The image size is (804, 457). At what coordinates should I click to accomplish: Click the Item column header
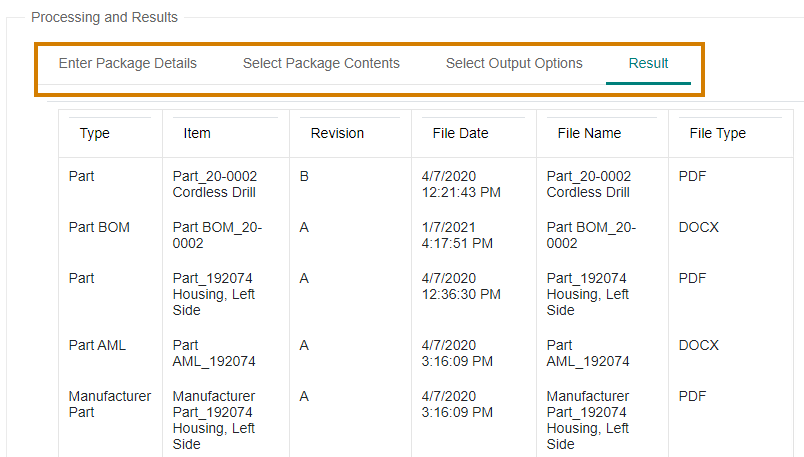(197, 133)
